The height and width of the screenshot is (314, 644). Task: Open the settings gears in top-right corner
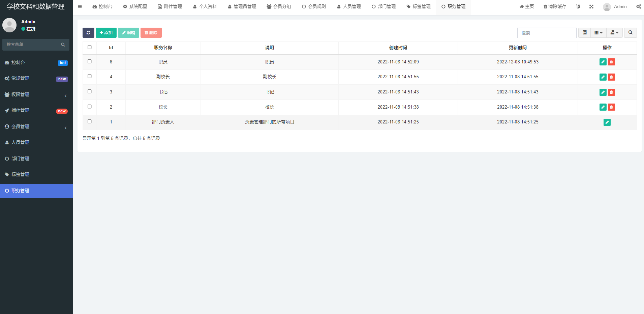pyautogui.click(x=638, y=7)
